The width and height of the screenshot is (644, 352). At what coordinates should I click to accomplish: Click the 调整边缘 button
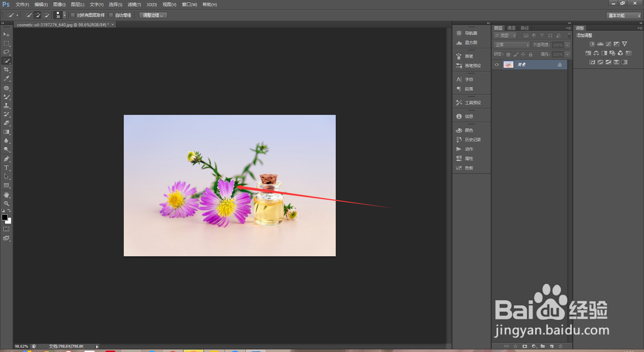coord(153,15)
